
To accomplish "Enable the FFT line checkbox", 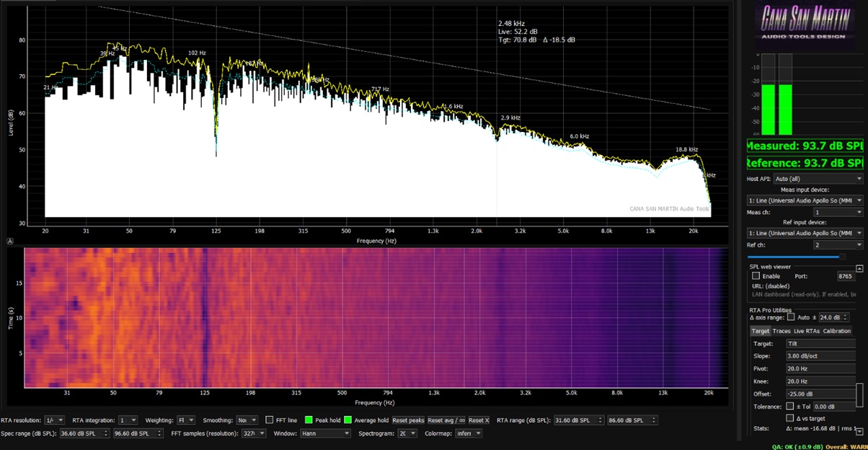I will pyautogui.click(x=270, y=420).
